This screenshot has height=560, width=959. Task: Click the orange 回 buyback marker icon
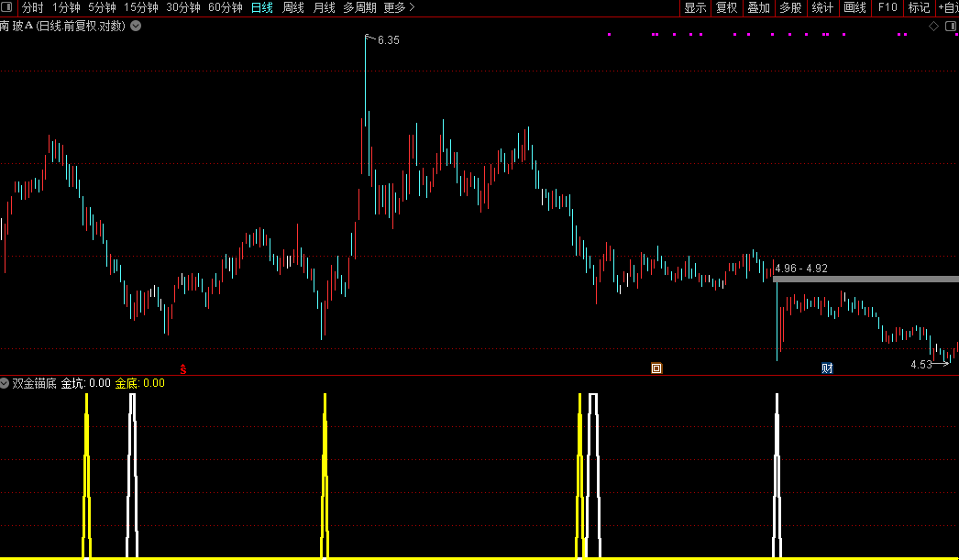[656, 368]
